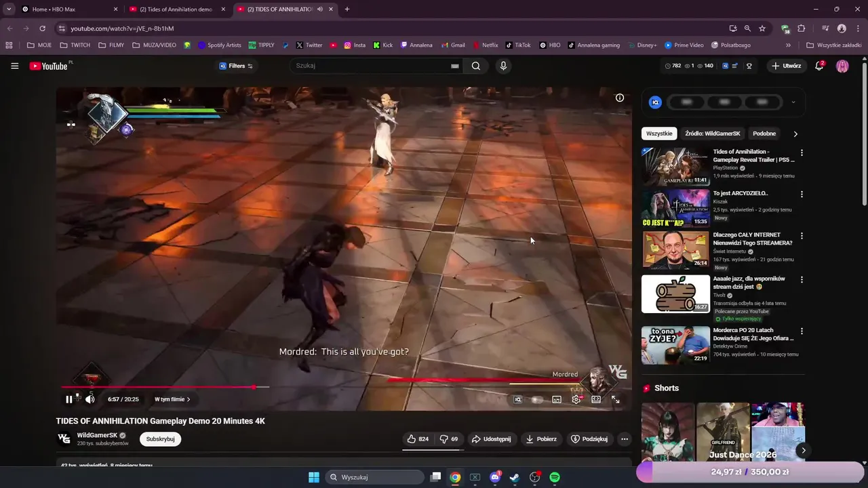Click the taskbar Wyszukaj search box
This screenshot has height=488, width=868.
(x=375, y=477)
